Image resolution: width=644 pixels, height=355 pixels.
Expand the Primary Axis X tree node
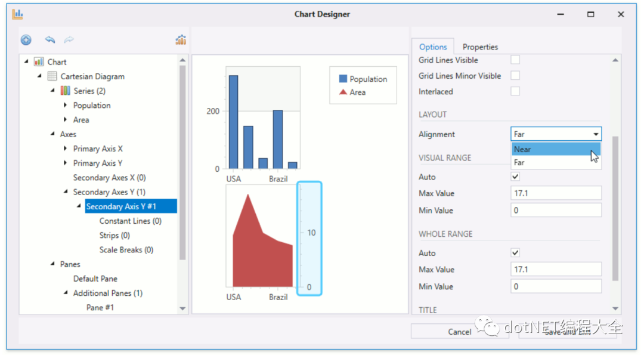(66, 149)
